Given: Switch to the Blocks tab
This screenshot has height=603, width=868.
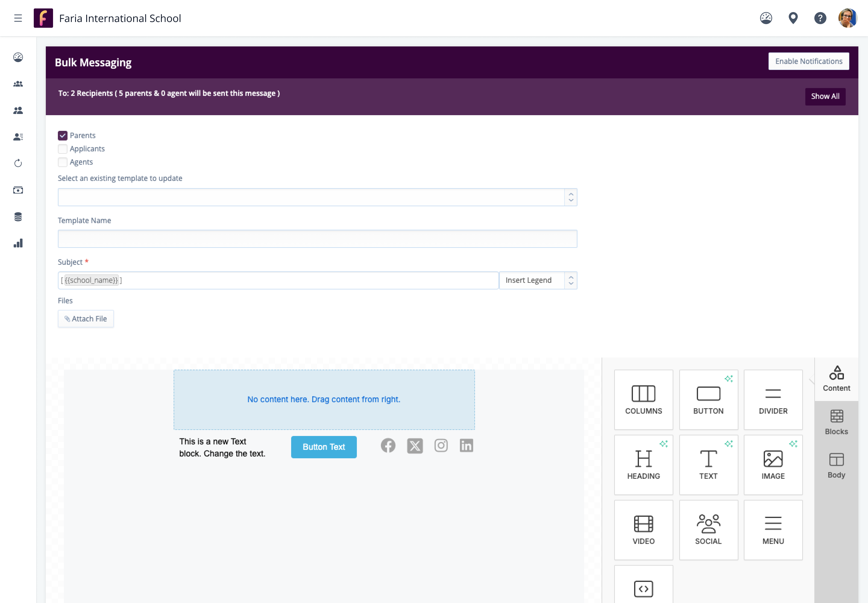Looking at the screenshot, I should click(836, 422).
